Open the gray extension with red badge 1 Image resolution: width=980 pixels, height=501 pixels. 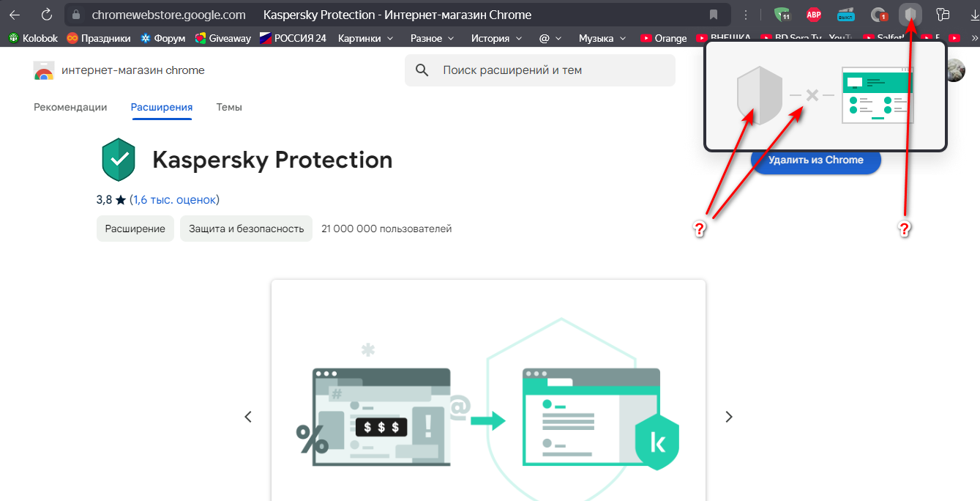878,15
